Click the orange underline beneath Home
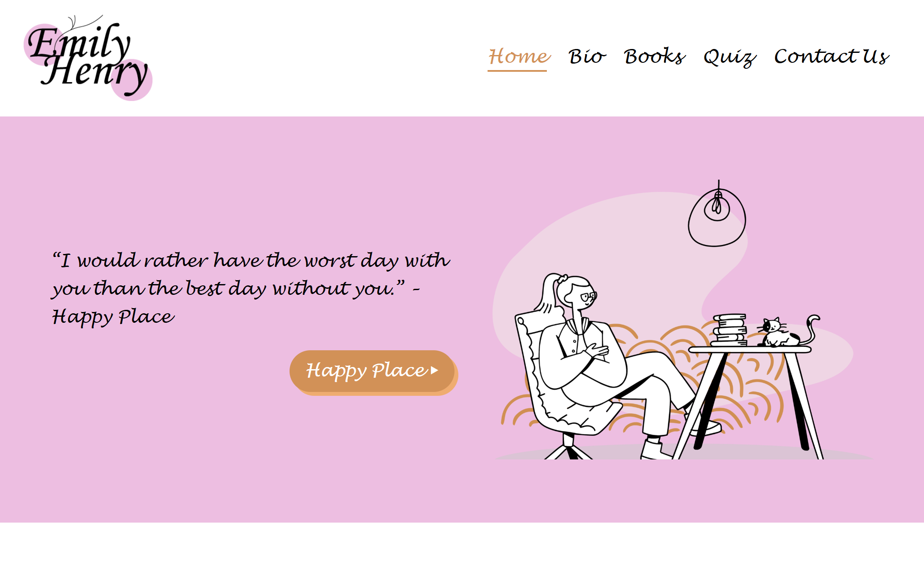Image resolution: width=924 pixels, height=563 pixels. click(517, 70)
